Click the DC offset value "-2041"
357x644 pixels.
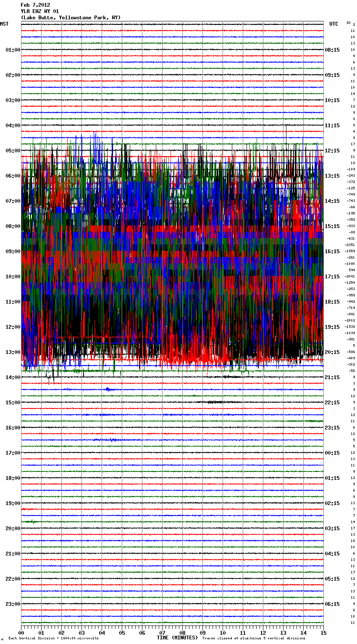[x=350, y=276]
